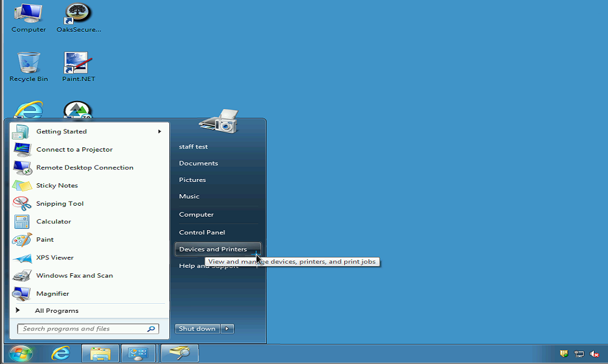Open Windows Explorer folder in taskbar
Viewport: 608px width, 364px height.
coord(100,353)
